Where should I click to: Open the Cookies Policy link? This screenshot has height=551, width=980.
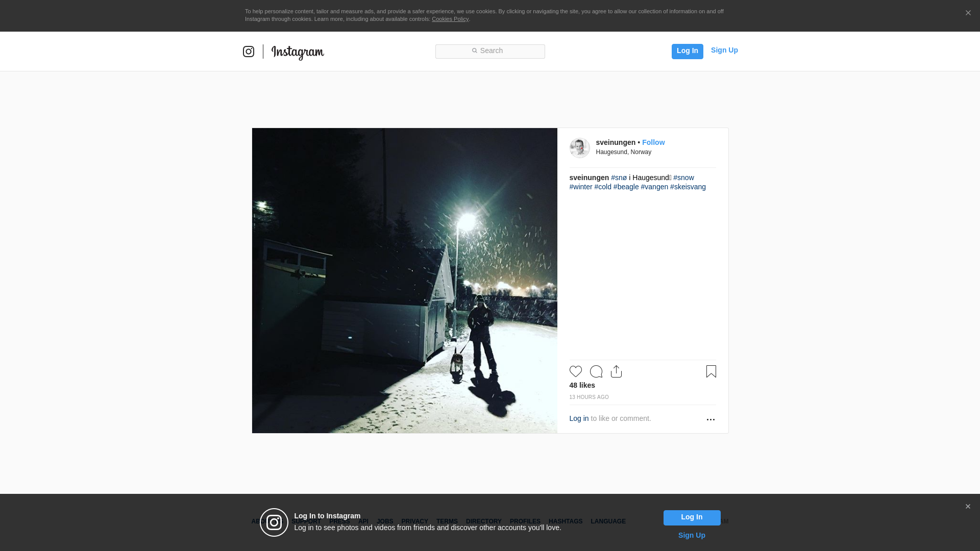[x=450, y=19]
